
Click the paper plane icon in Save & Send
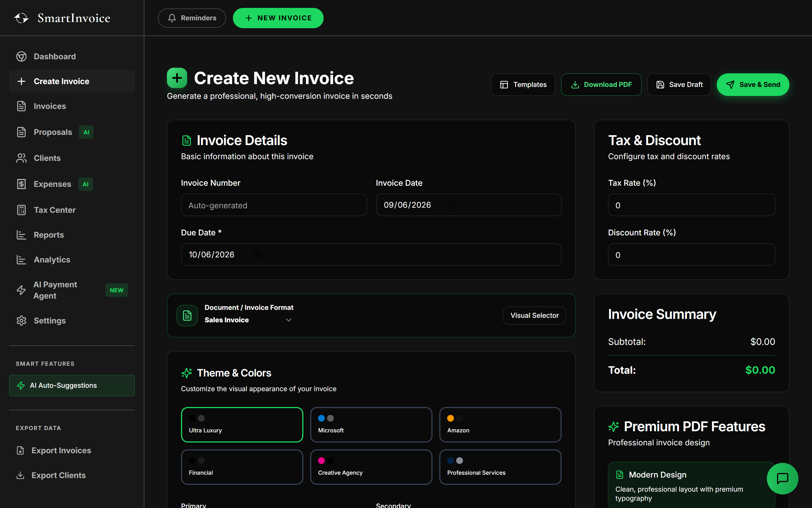tap(730, 85)
